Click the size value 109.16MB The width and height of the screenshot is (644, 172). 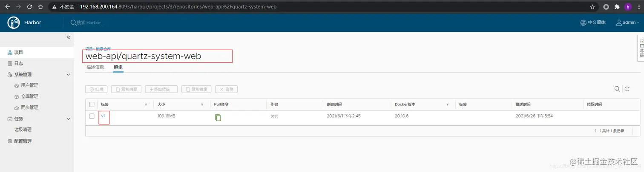coord(167,116)
